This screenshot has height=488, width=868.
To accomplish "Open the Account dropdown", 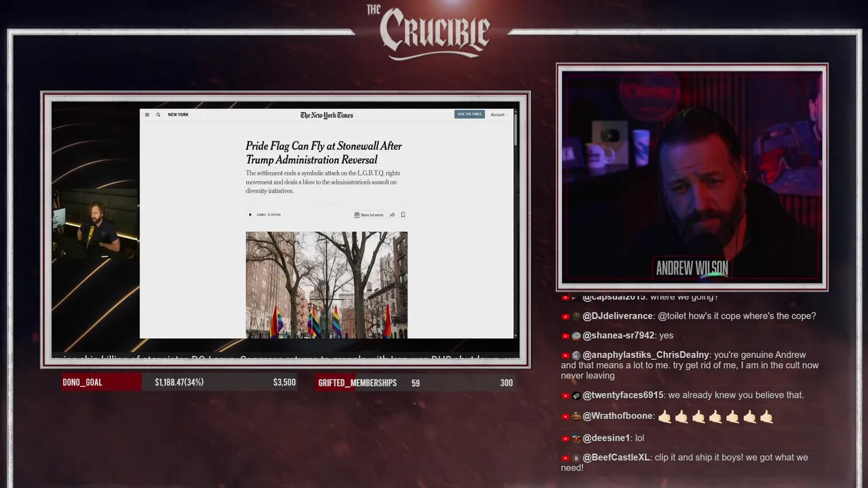I will (498, 115).
